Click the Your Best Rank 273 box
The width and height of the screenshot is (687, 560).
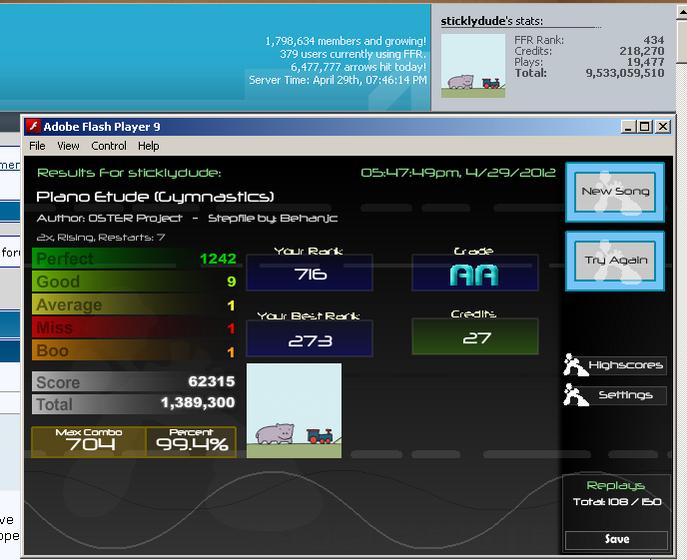tap(310, 338)
